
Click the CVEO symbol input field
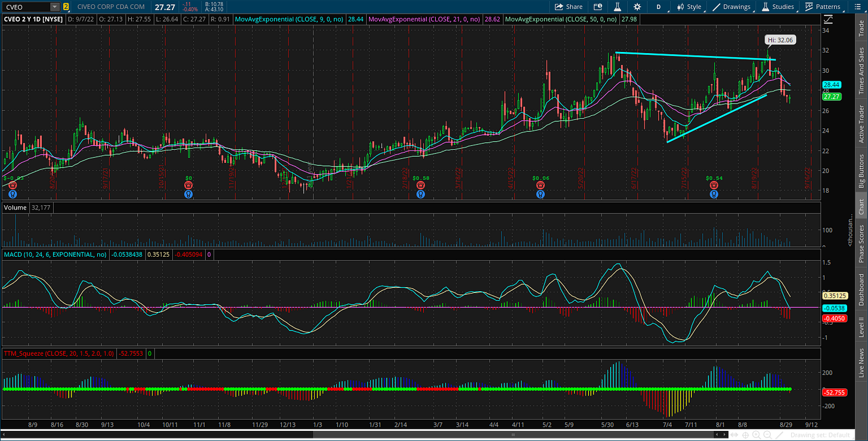pos(26,7)
